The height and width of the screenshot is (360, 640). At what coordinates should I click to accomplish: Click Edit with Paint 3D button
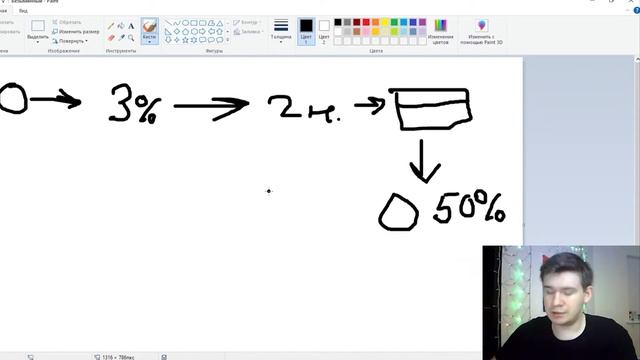[482, 32]
